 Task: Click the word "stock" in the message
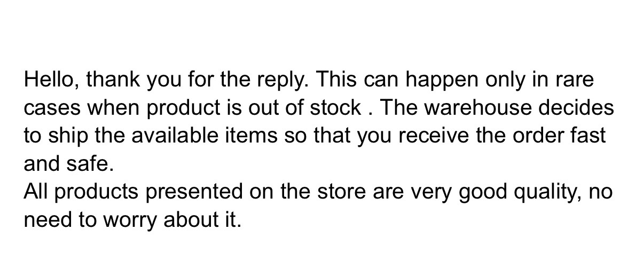[x=335, y=108]
